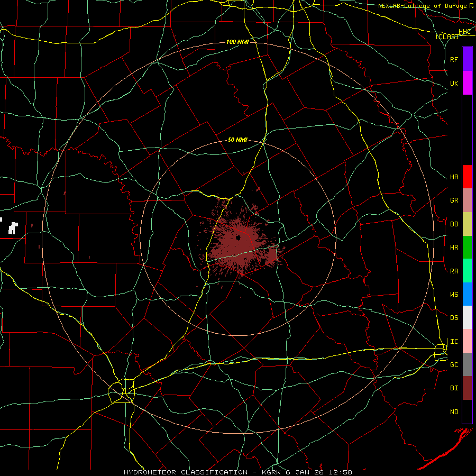Viewport: 476px width, 476px height.
Task: Click the blue WS color swatch
Action: [x=467, y=294]
